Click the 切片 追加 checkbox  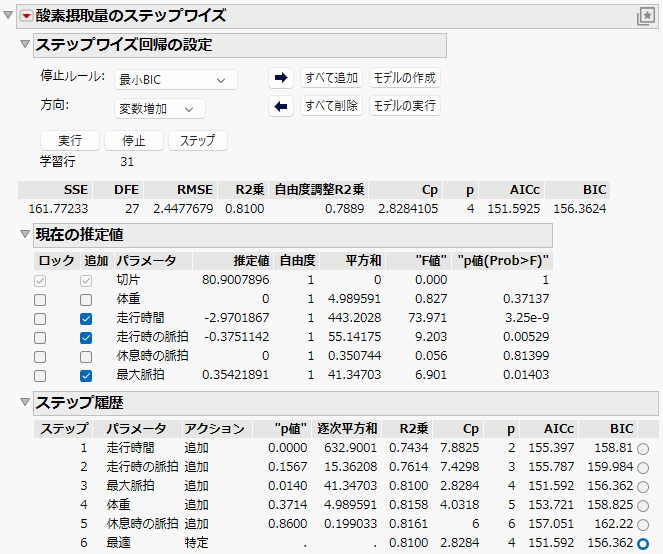click(x=86, y=281)
